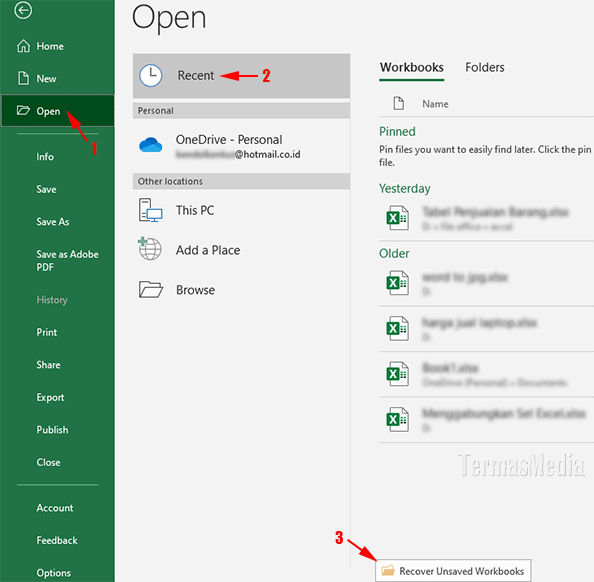Click the Home house icon

(x=23, y=46)
